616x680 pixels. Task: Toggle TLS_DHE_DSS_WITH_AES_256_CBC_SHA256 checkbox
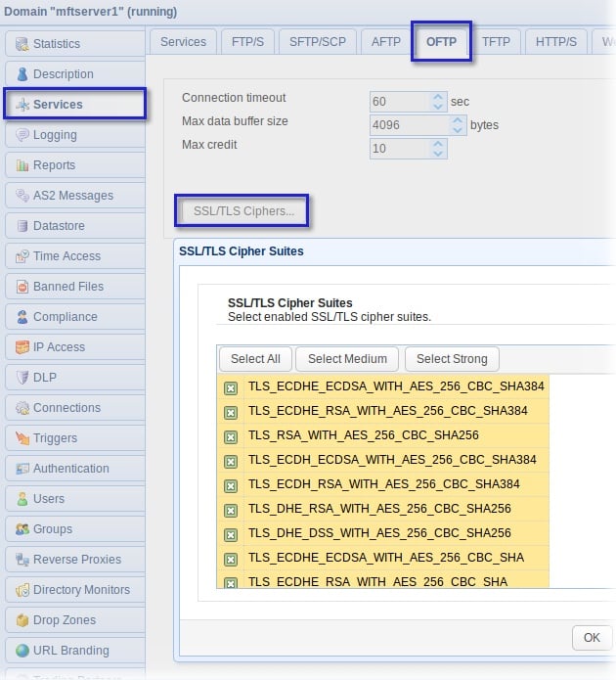coord(231,534)
